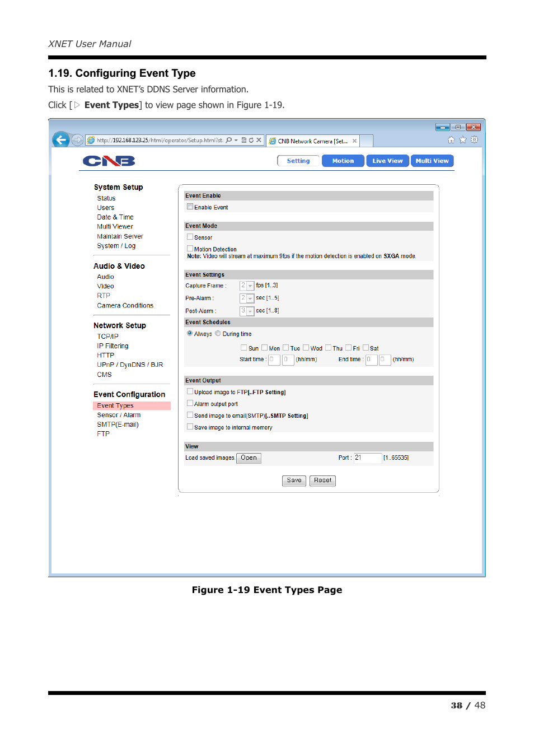The height and width of the screenshot is (756, 534).
Task: Open Video settings under Audio & Video
Action: click(x=105, y=286)
